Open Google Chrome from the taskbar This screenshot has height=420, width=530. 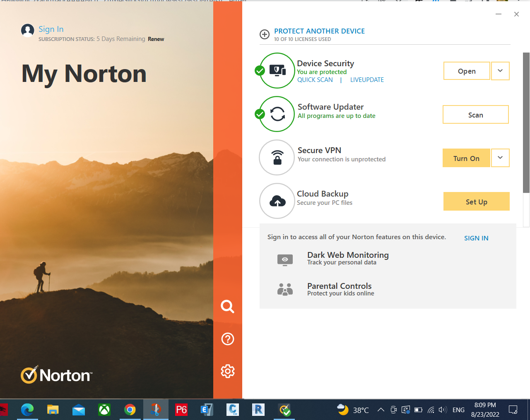(x=130, y=410)
